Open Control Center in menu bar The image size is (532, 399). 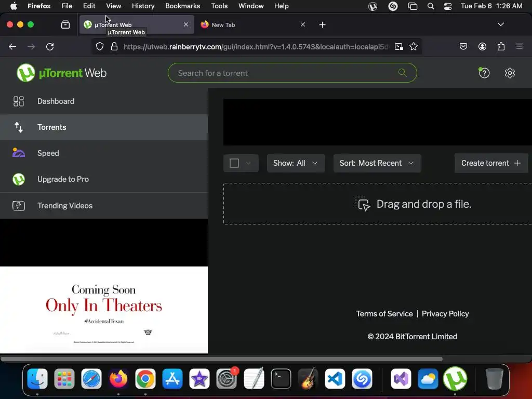pos(448,6)
